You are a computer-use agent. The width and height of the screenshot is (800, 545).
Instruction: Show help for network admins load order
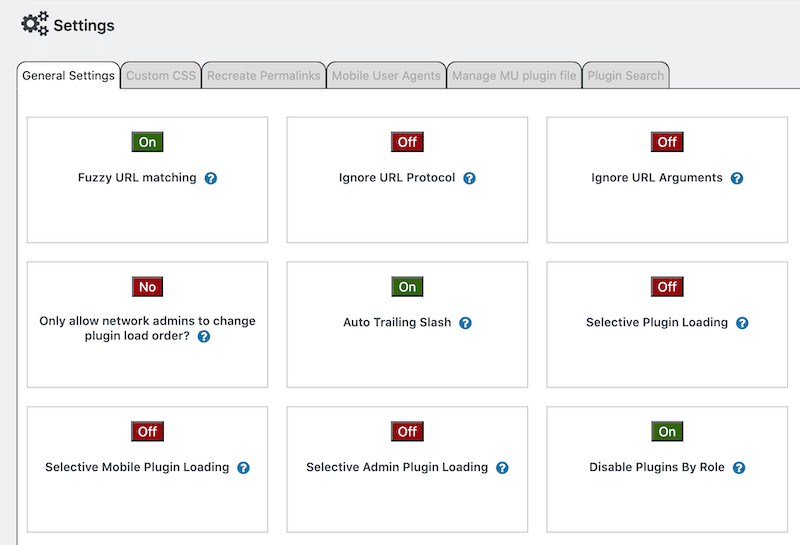[x=204, y=336]
